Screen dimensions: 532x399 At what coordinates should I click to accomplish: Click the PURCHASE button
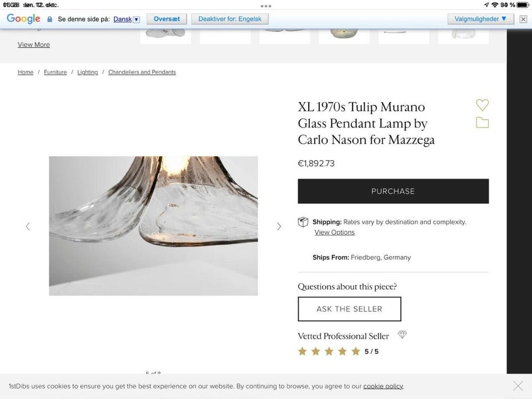[x=393, y=191]
